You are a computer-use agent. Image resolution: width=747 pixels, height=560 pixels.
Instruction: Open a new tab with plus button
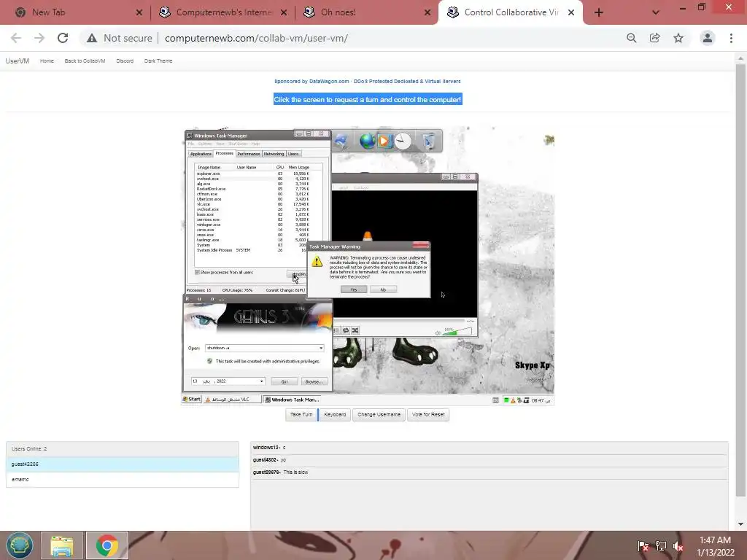tap(599, 12)
